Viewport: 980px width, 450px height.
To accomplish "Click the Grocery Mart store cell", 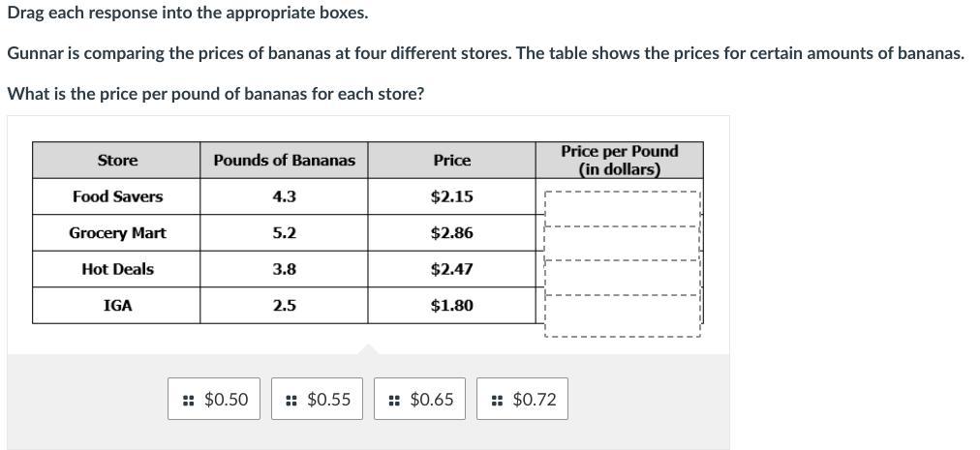I will 117,233.
